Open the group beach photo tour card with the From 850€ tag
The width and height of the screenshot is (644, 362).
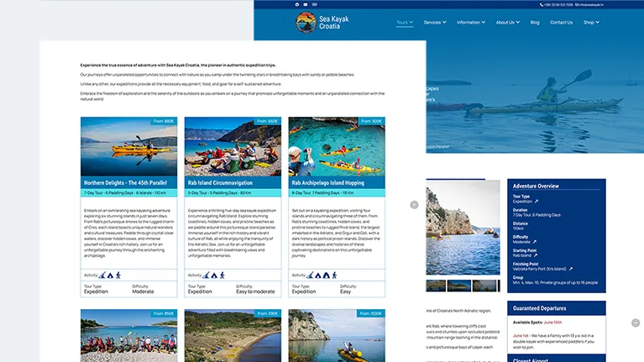[x=128, y=336]
